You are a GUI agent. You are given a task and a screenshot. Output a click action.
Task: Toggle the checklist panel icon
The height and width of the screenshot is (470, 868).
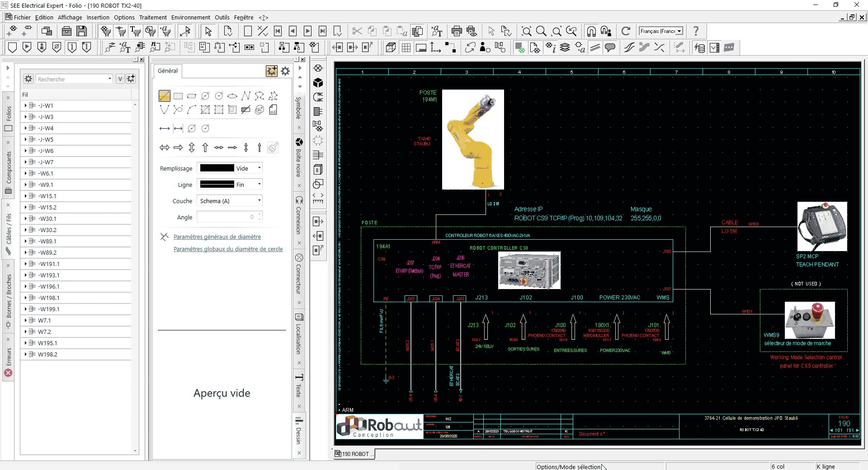click(x=714, y=47)
